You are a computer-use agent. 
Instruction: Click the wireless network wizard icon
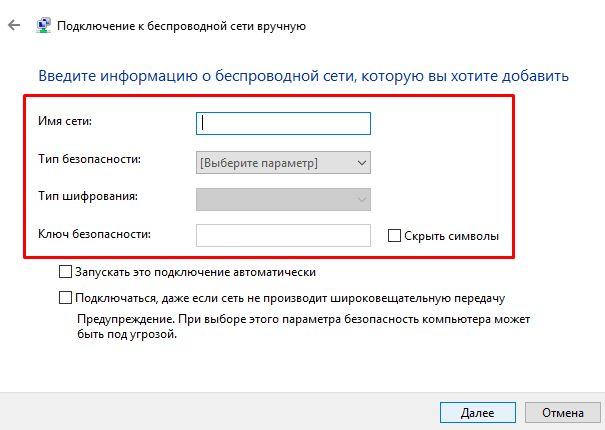[x=43, y=26]
